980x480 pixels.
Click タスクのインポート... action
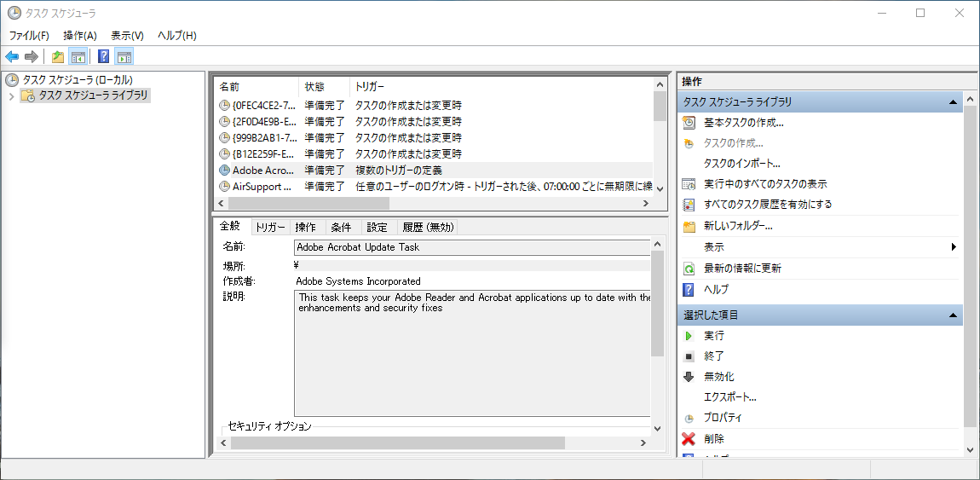tap(742, 164)
